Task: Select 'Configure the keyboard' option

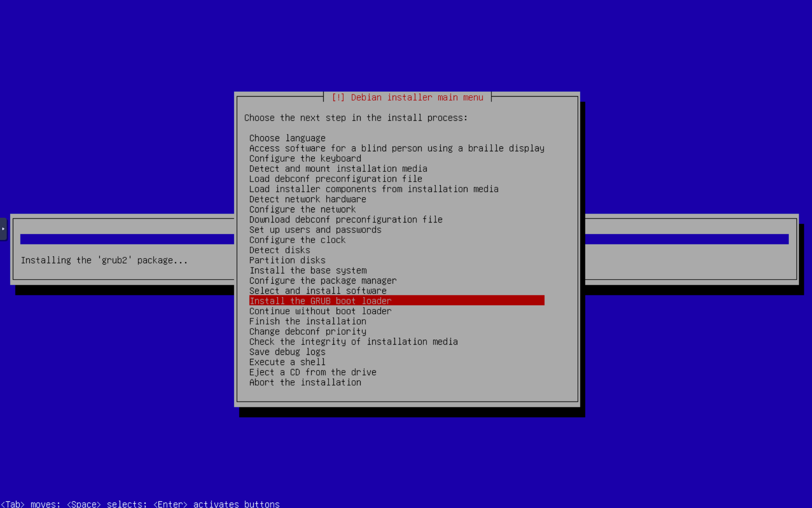Action: [305, 158]
